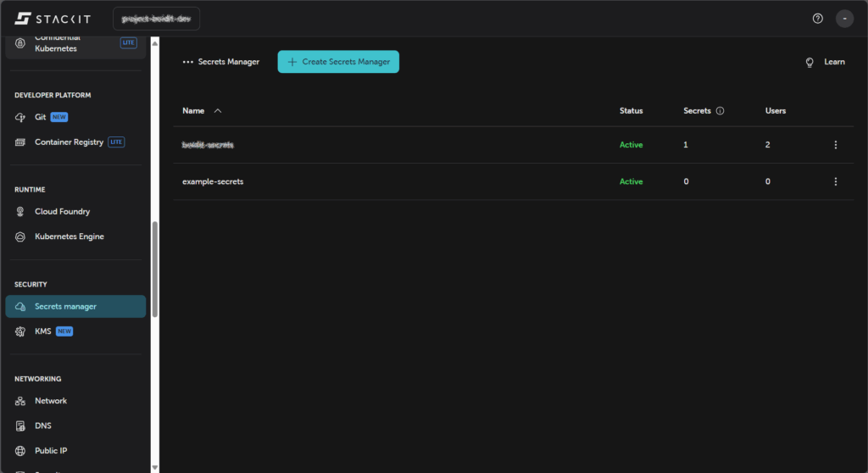Click the KMS icon in sidebar
868x473 pixels.
pos(20,331)
